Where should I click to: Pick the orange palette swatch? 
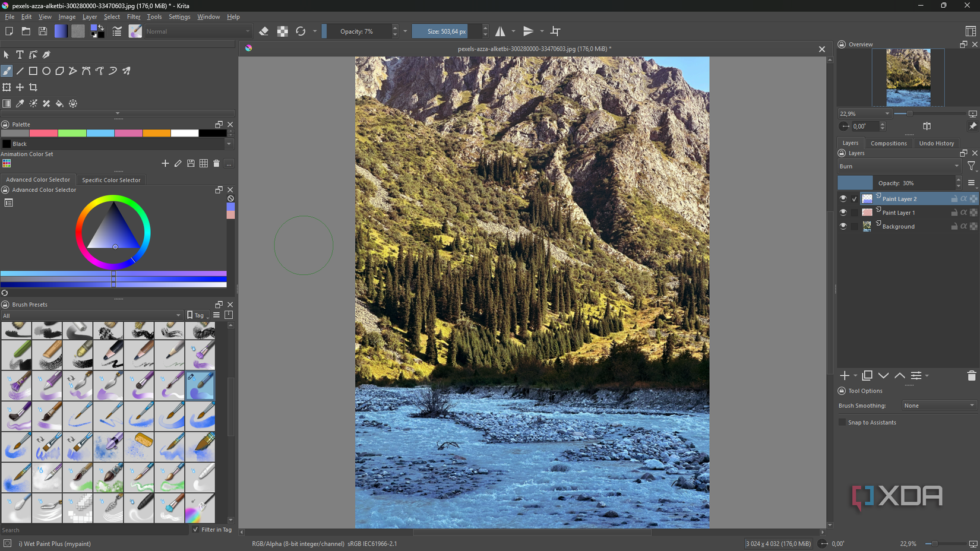(156, 133)
